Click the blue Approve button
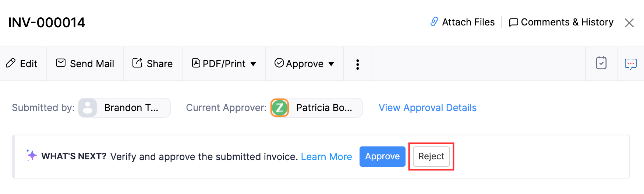Viewport: 644px width, 194px height. [382, 156]
